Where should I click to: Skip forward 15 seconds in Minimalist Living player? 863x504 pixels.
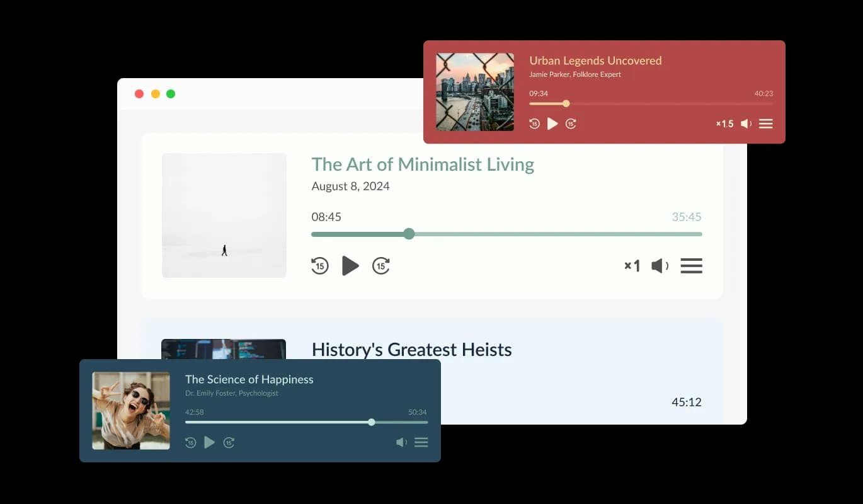click(381, 266)
